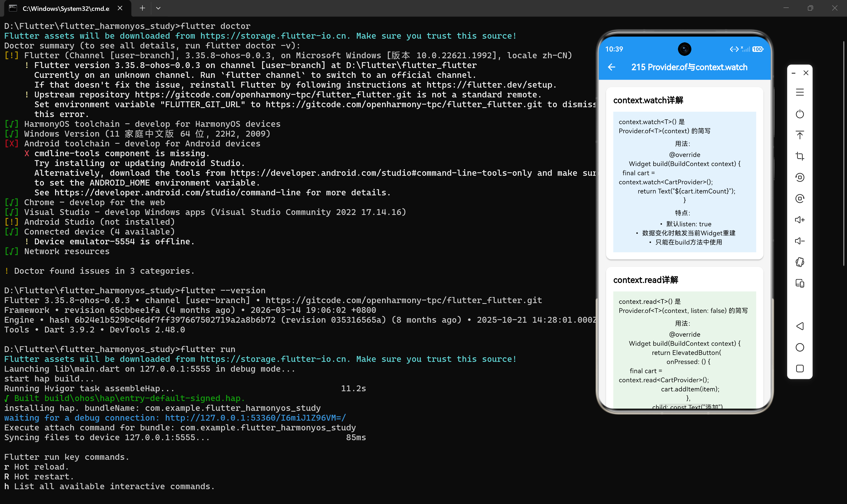The width and height of the screenshot is (847, 504).
Task: Tap the emulator Home circle button
Action: point(800,347)
